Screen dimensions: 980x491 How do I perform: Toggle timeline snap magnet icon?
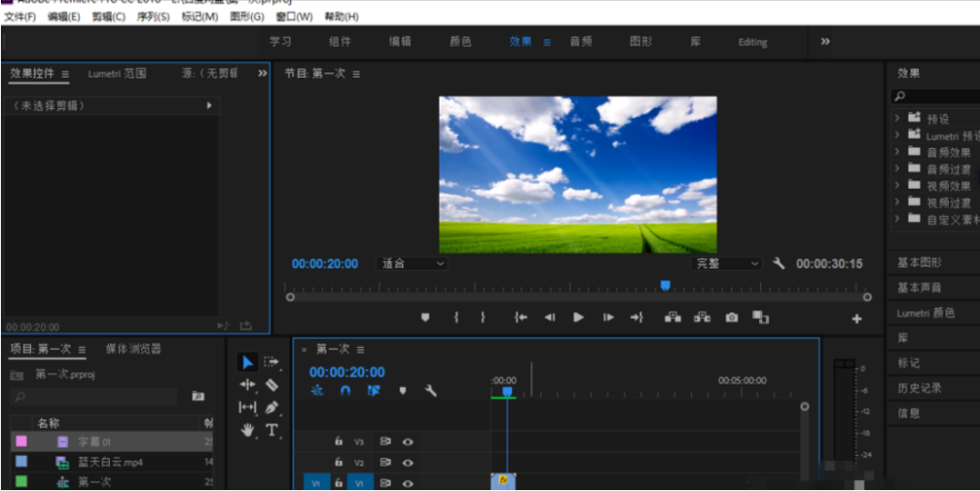tap(345, 390)
